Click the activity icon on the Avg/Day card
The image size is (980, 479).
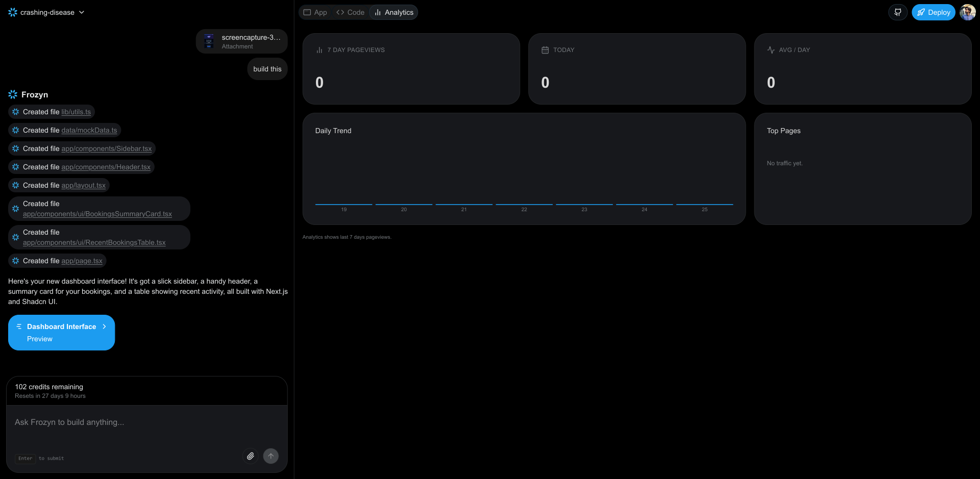point(771,49)
